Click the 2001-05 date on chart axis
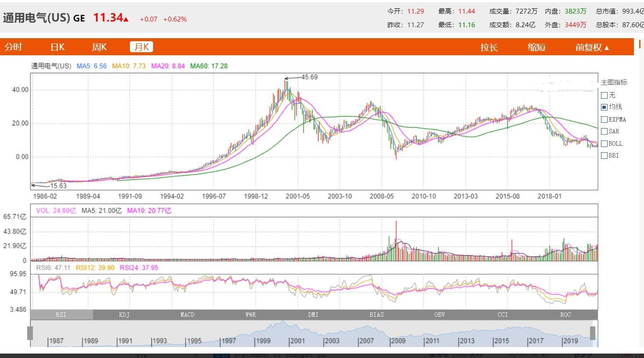This screenshot has width=644, height=358. [x=298, y=196]
